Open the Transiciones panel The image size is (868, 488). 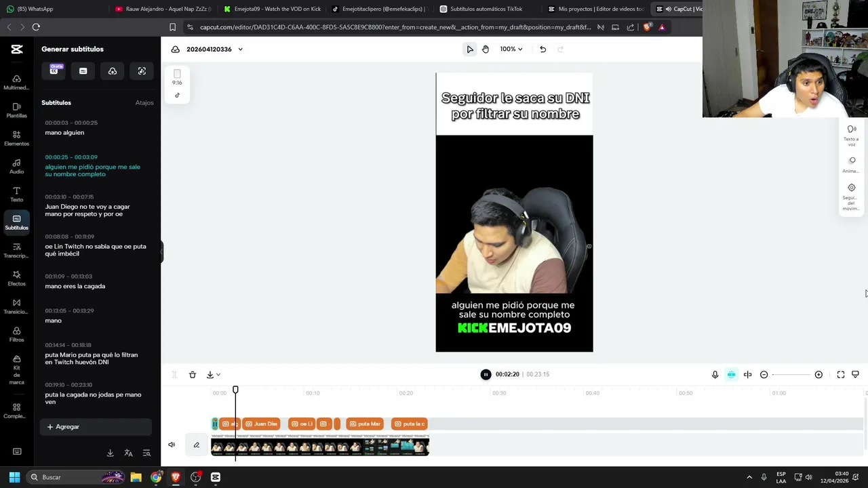click(x=16, y=306)
